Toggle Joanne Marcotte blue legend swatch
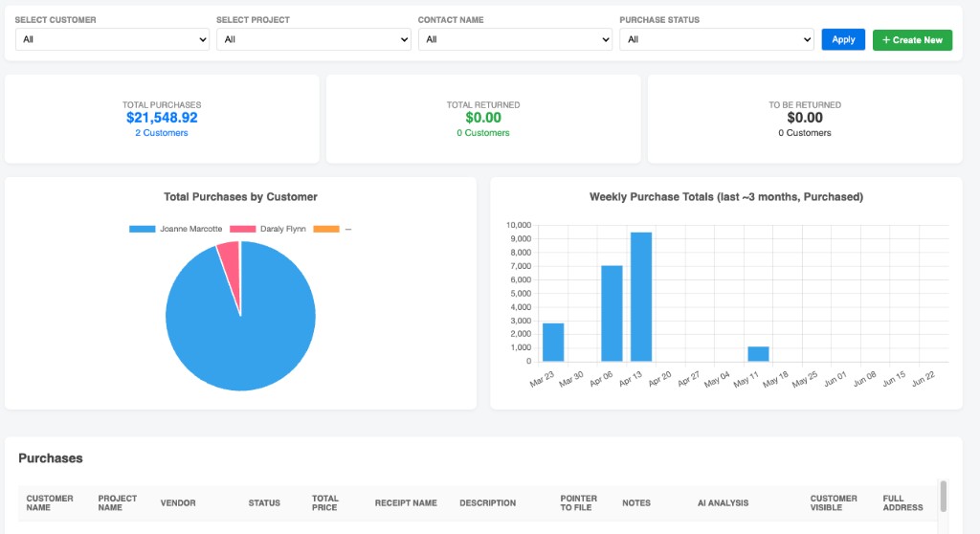 coord(142,229)
